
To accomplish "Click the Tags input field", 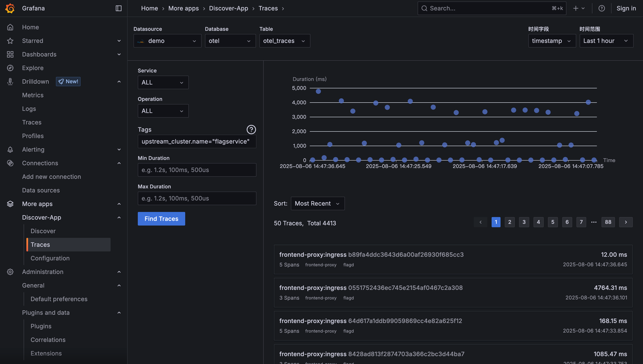I will 197,142.
